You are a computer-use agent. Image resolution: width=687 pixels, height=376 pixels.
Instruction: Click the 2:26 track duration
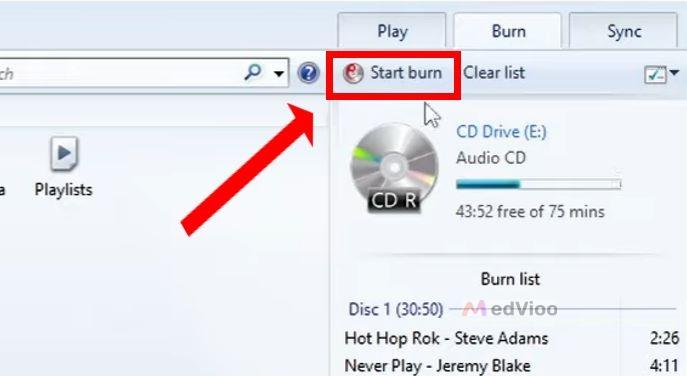pos(664,338)
